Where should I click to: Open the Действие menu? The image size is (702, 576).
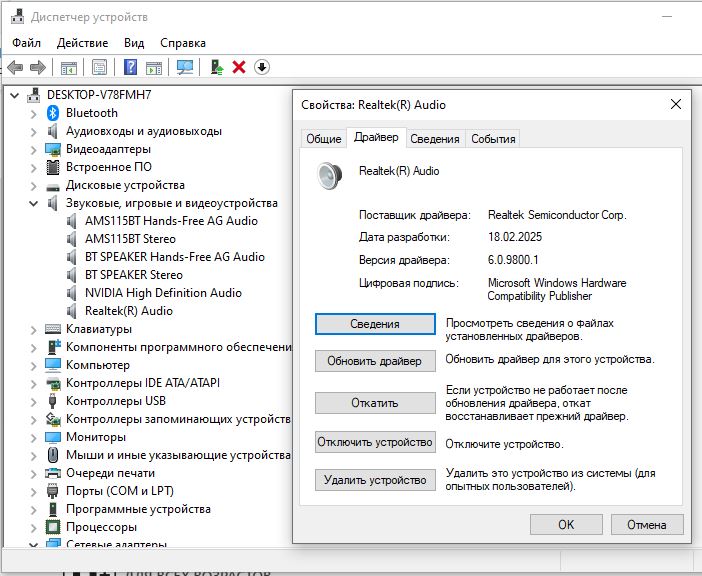[82, 43]
